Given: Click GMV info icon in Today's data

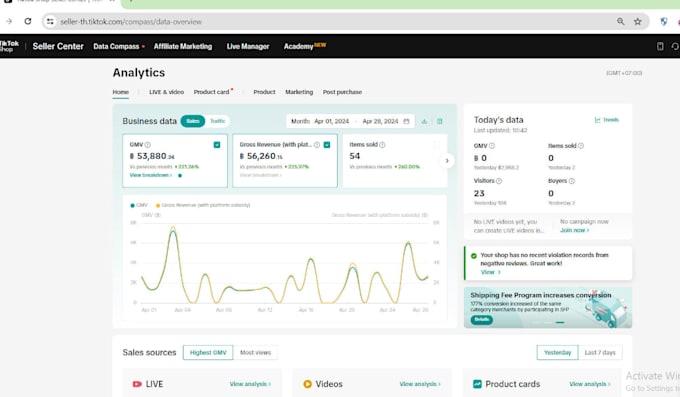Looking at the screenshot, I should coord(492,146).
